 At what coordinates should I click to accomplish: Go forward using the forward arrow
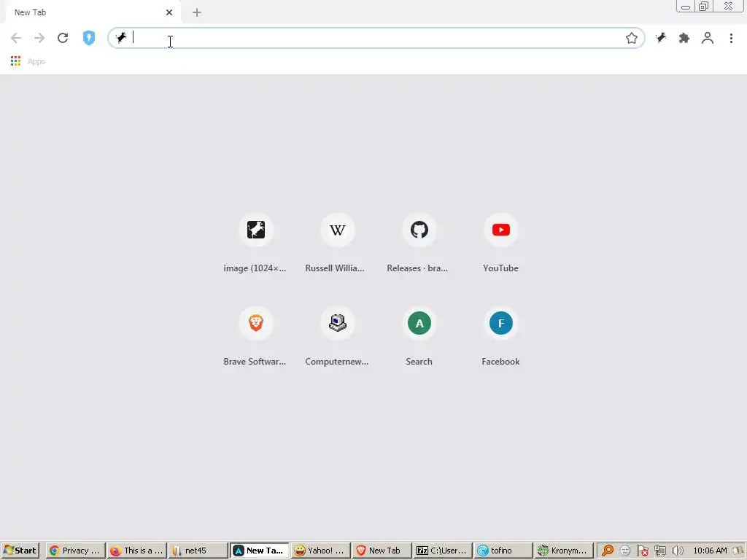[x=39, y=38]
